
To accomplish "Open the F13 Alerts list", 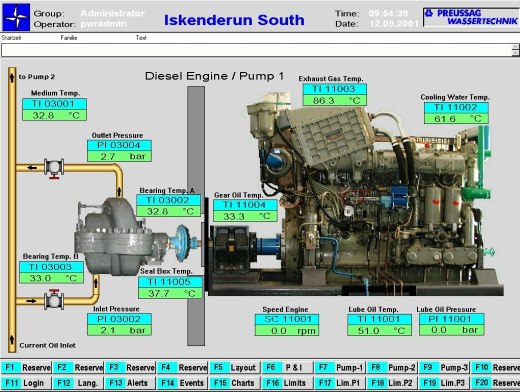I will pyautogui.click(x=131, y=383).
